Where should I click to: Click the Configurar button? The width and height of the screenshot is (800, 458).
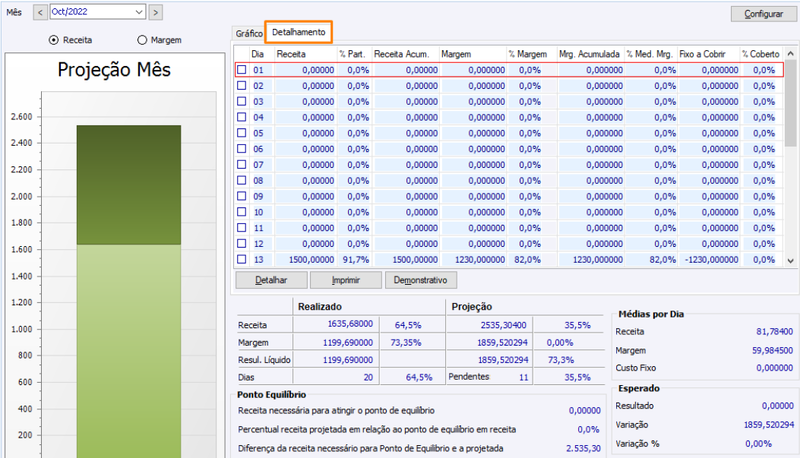tap(763, 14)
